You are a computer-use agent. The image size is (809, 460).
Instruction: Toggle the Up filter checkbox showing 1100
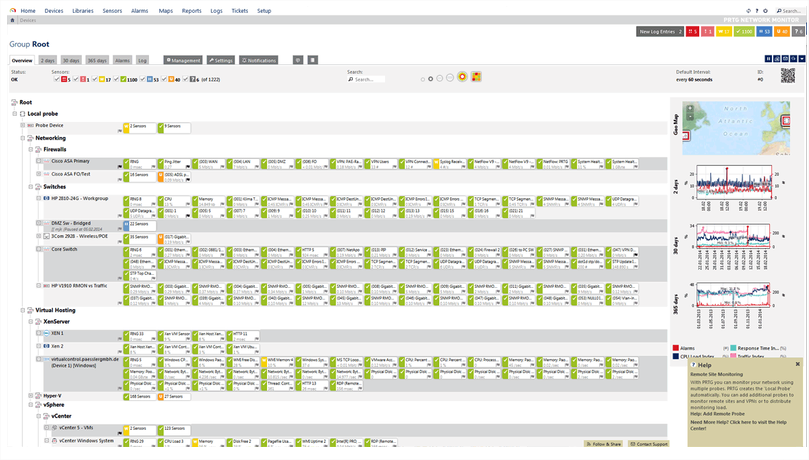[x=117, y=79]
